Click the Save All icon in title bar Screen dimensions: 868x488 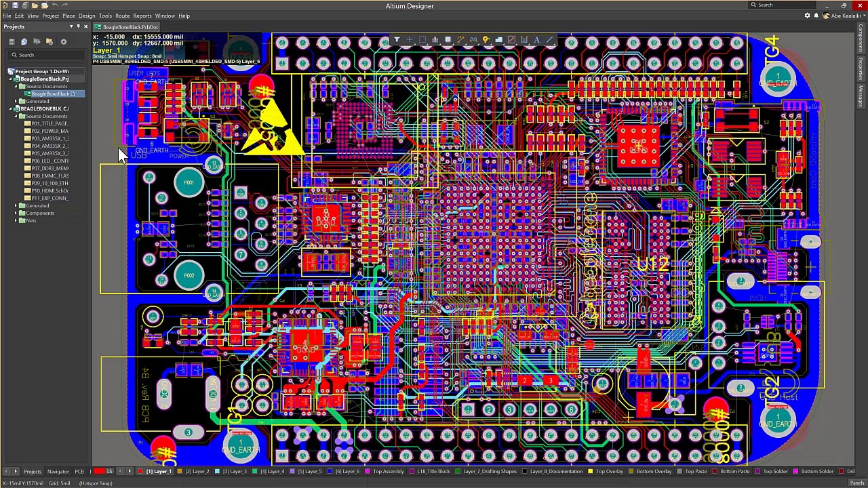(24, 5)
